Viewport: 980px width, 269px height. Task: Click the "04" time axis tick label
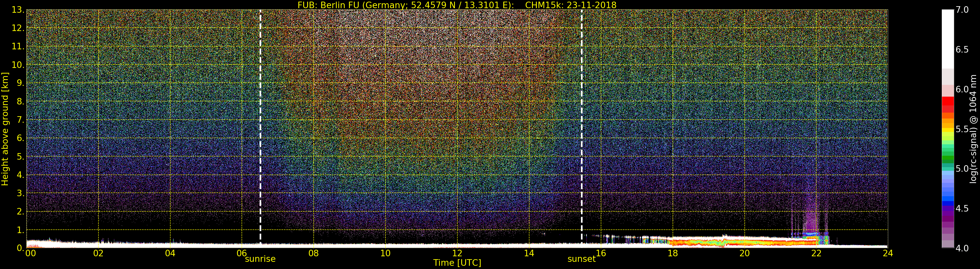[170, 253]
